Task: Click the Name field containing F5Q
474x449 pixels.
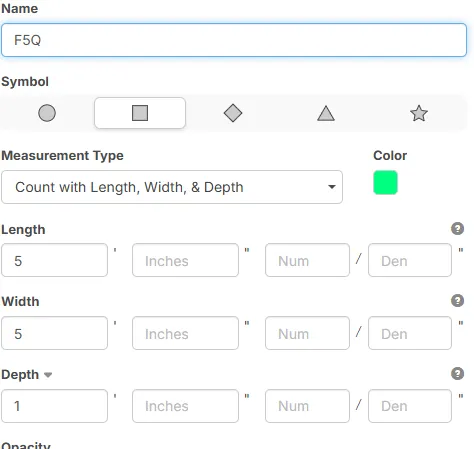Action: coord(234,40)
